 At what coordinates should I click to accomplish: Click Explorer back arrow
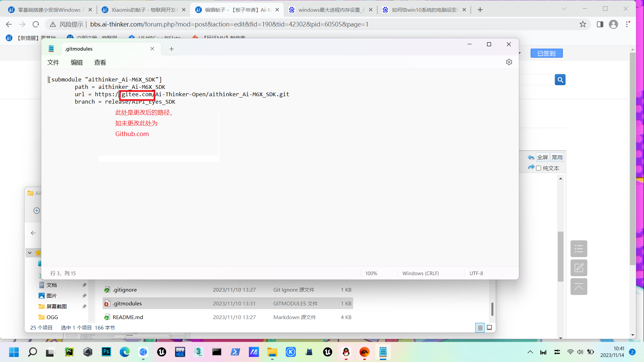coord(33,233)
